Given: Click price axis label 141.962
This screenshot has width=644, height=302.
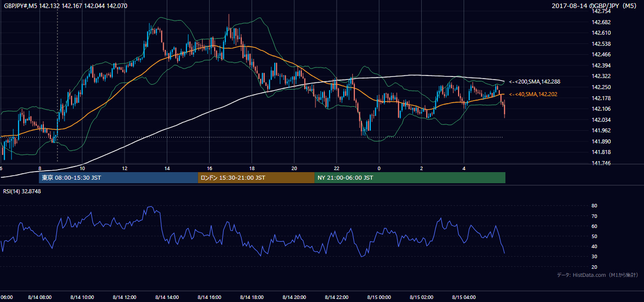Looking at the screenshot, I should 601,130.
